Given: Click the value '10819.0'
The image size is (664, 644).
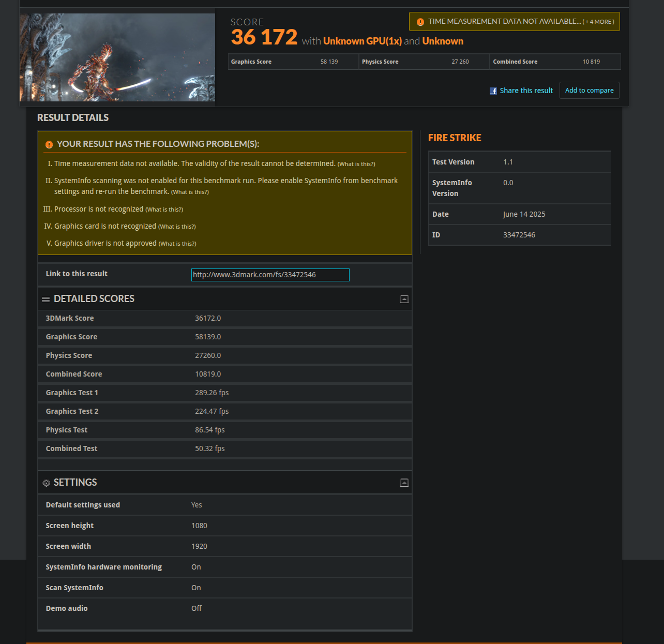Looking at the screenshot, I should (208, 374).
